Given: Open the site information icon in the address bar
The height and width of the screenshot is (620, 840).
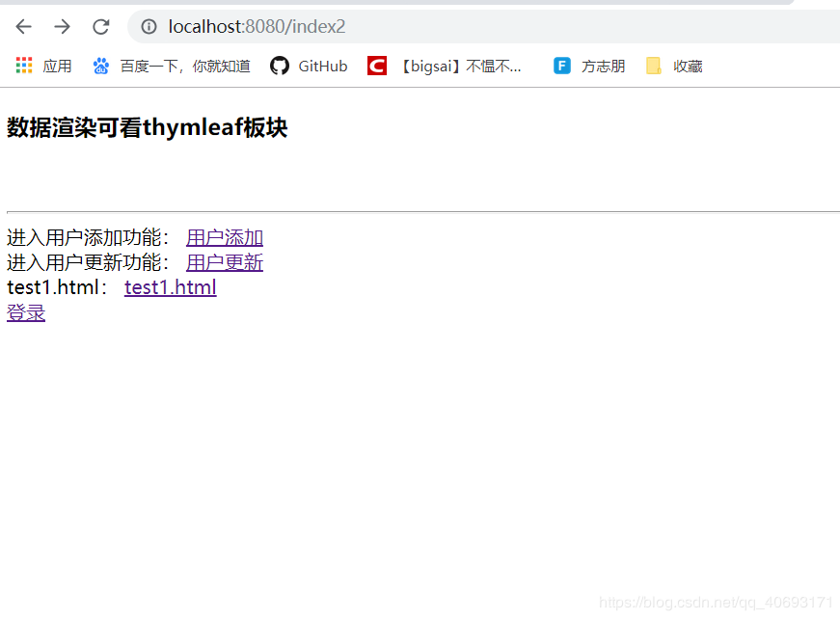Looking at the screenshot, I should click(149, 26).
